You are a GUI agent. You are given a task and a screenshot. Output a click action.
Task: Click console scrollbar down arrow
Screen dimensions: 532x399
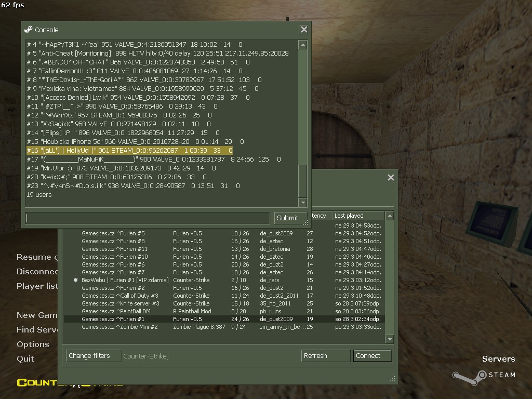303,203
